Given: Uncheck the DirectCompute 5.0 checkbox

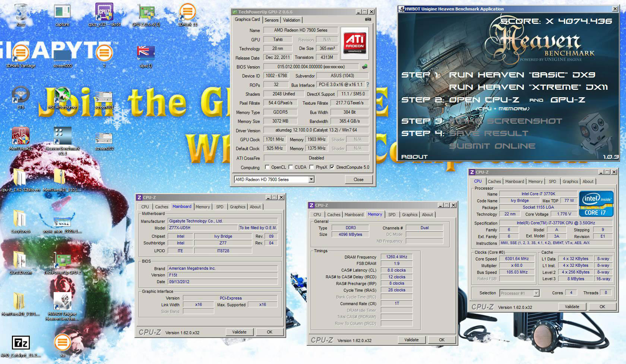Looking at the screenshot, I should [x=332, y=167].
